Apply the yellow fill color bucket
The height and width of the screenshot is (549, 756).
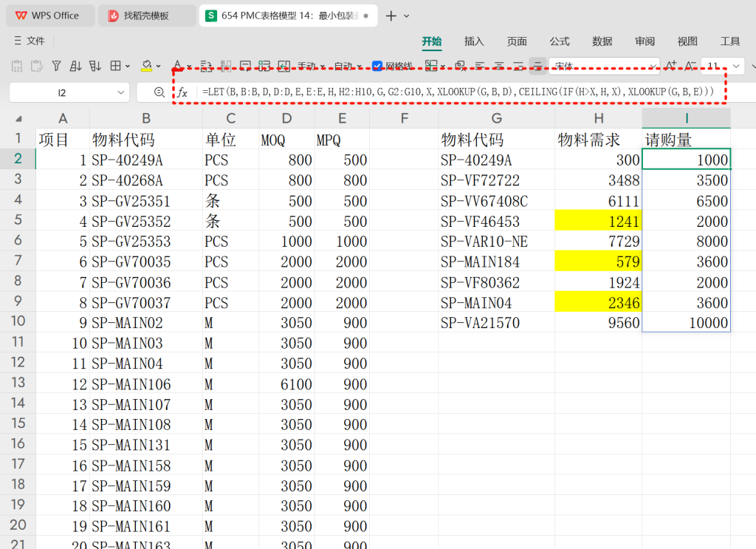(x=147, y=66)
